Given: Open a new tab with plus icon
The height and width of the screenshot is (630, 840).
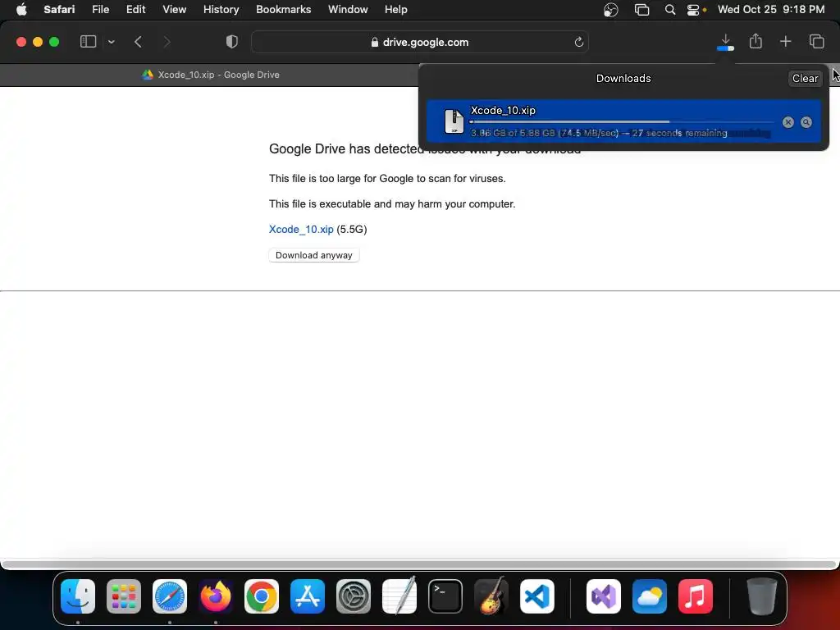Looking at the screenshot, I should (x=785, y=41).
